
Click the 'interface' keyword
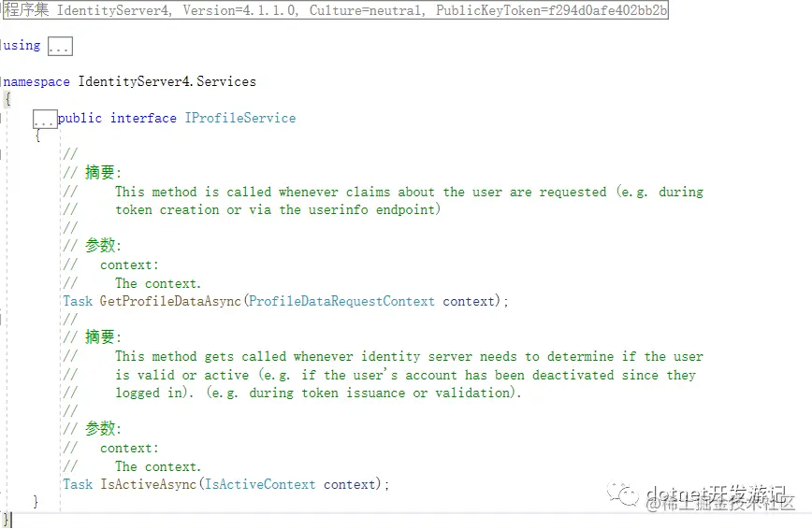143,118
